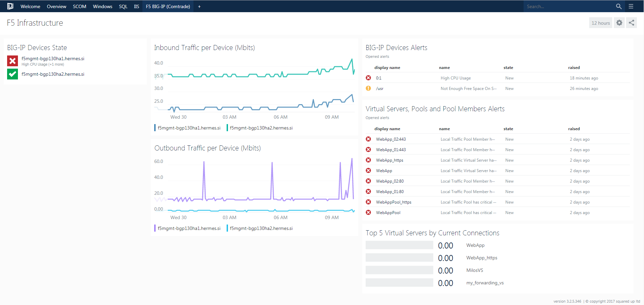
Task: Open the High CPU Usage alert
Action: pos(455,78)
